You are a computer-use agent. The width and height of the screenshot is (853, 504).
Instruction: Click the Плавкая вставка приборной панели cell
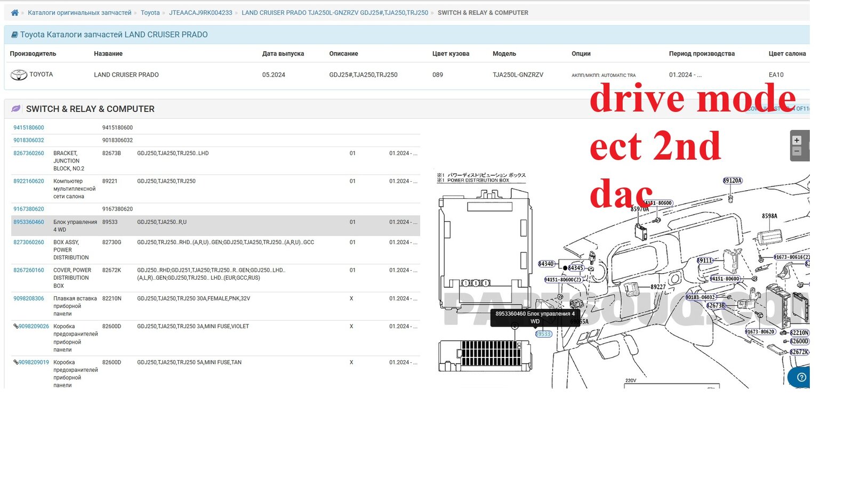click(x=75, y=306)
